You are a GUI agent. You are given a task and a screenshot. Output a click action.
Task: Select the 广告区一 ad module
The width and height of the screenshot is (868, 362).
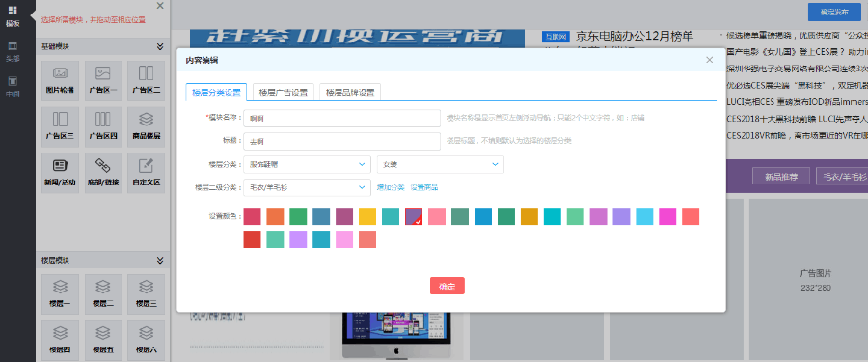(x=103, y=80)
